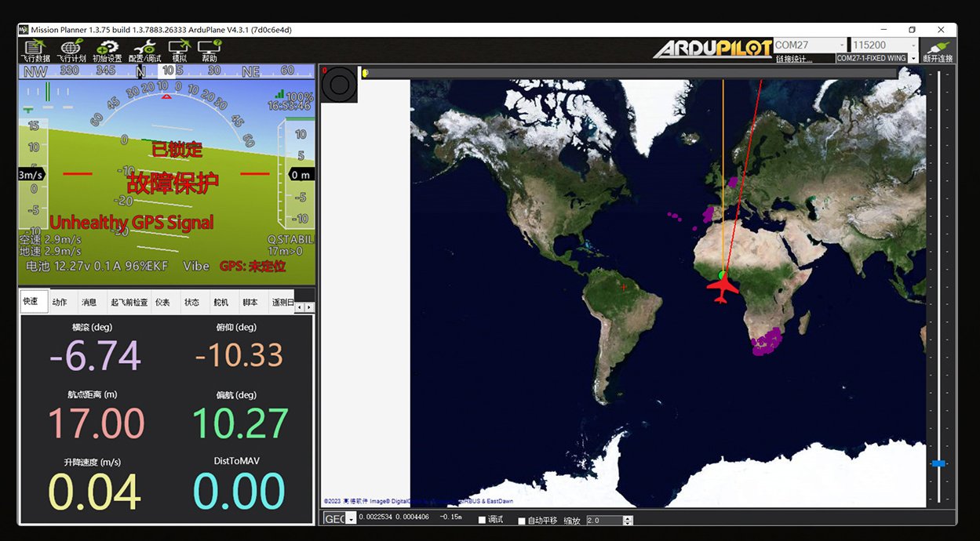Open the 飞行计划 flight plan screen

coord(71,52)
